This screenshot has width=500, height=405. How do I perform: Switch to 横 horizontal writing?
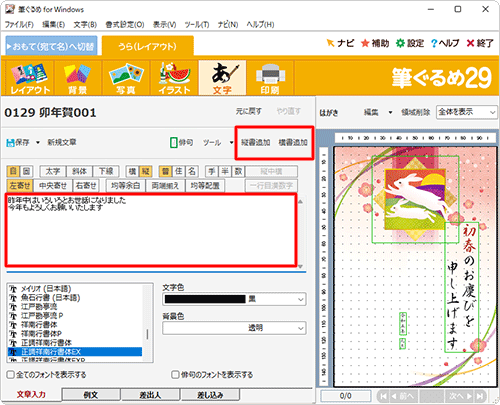(x=132, y=171)
